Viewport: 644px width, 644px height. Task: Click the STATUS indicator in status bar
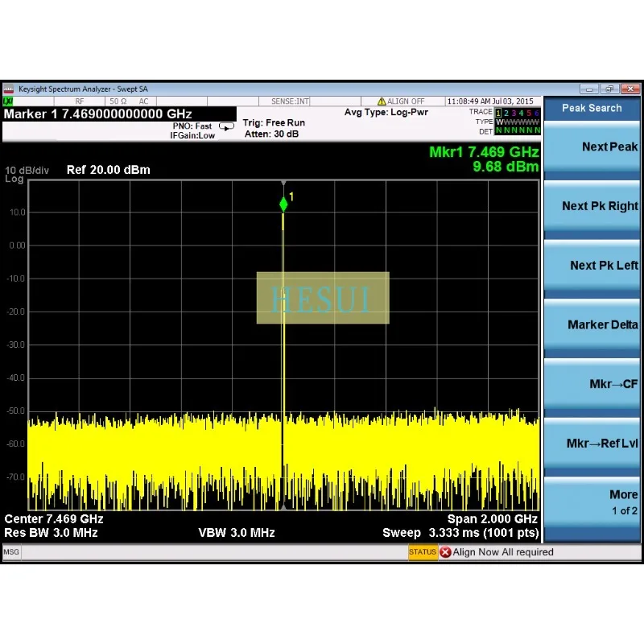click(423, 552)
